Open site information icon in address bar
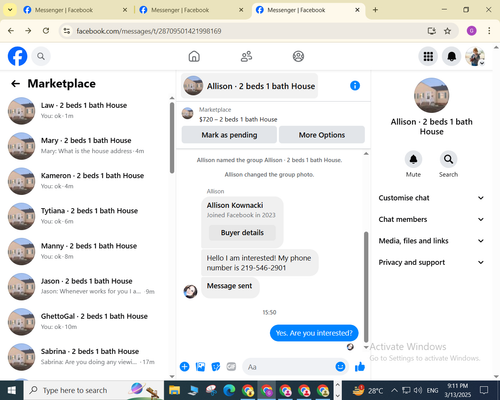This screenshot has height=400, width=500. click(x=67, y=31)
